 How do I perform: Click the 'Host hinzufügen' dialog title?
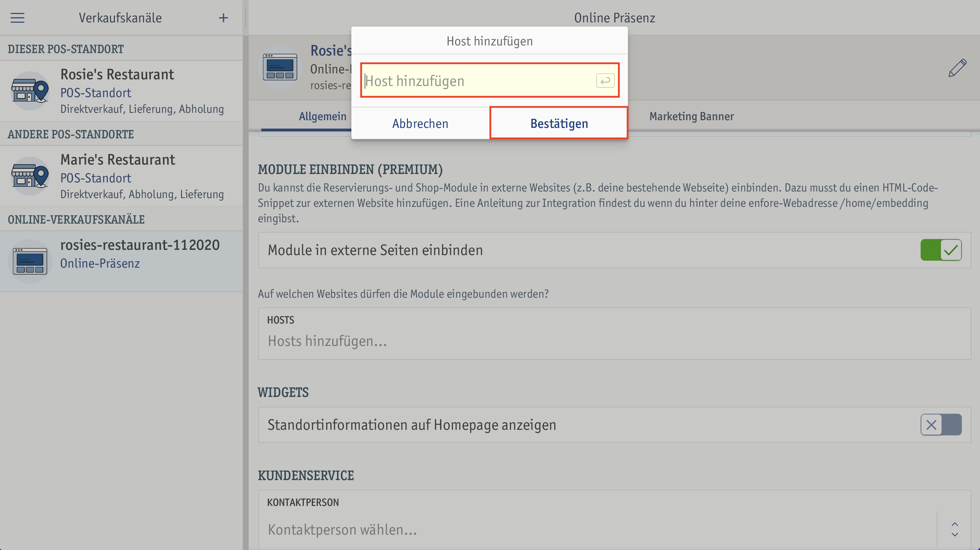(x=490, y=41)
